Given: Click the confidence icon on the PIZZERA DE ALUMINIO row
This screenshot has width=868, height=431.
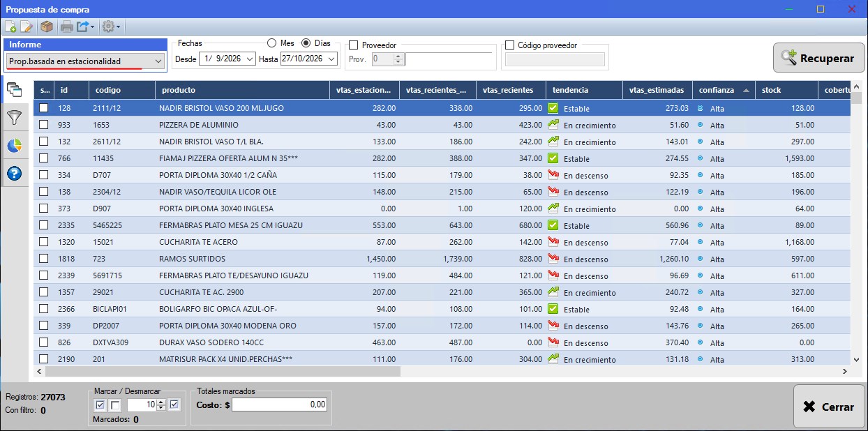Looking at the screenshot, I should 701,125.
